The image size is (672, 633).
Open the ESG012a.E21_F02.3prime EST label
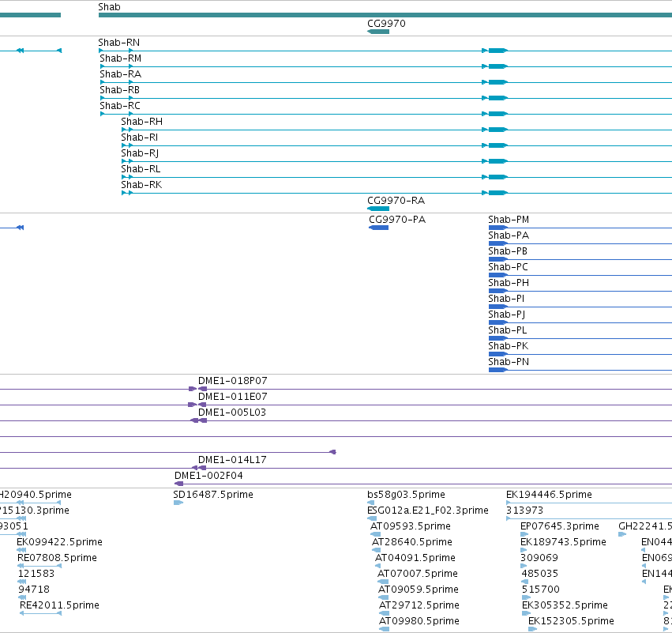click(x=428, y=511)
